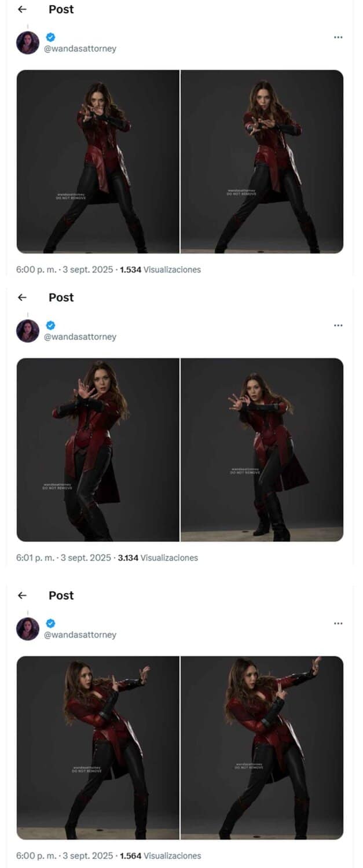Open profile avatar on the 1.534-views post

pyautogui.click(x=28, y=43)
